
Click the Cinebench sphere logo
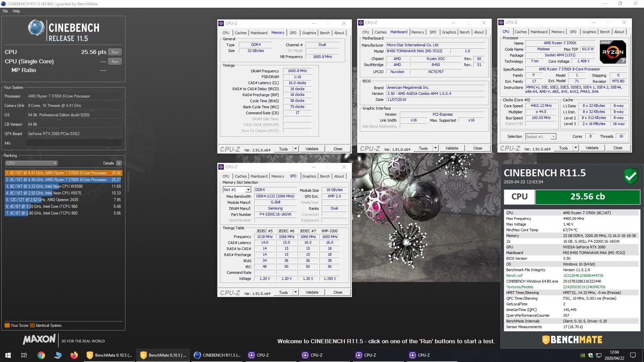coord(36,28)
